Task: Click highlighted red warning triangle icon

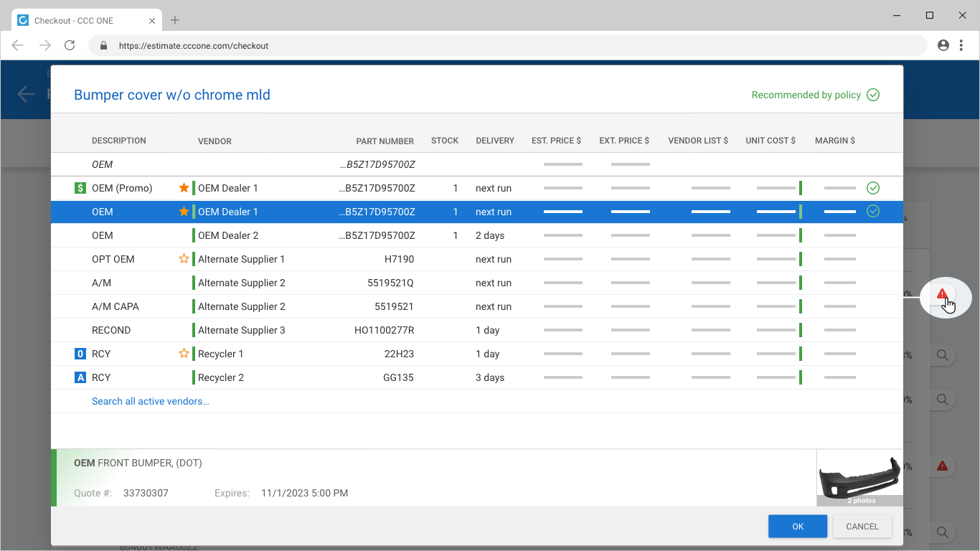Action: click(942, 294)
